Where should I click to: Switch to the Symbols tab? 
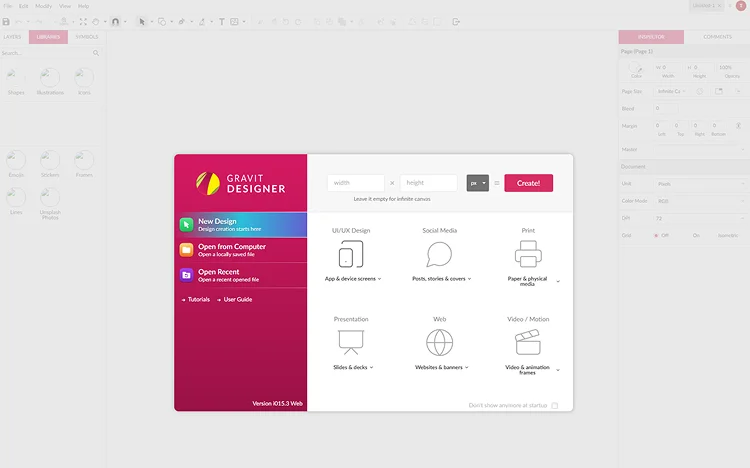pos(87,37)
